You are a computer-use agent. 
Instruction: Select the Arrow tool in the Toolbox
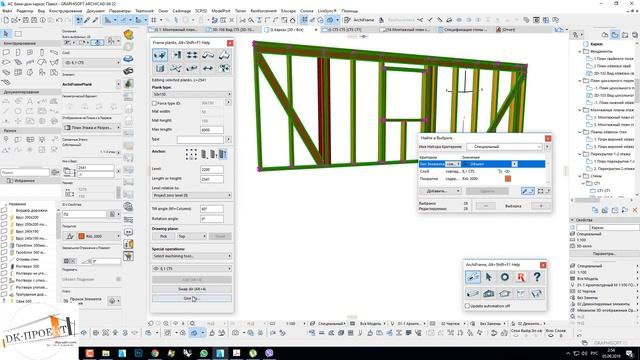pyautogui.click(x=6, y=34)
